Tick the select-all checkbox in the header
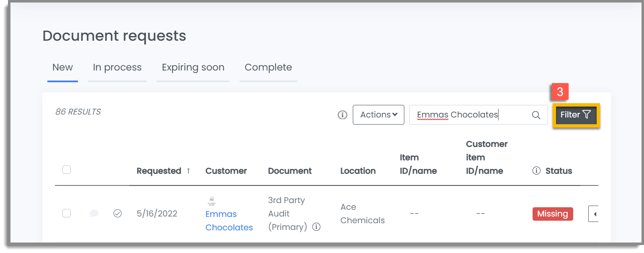 point(67,169)
